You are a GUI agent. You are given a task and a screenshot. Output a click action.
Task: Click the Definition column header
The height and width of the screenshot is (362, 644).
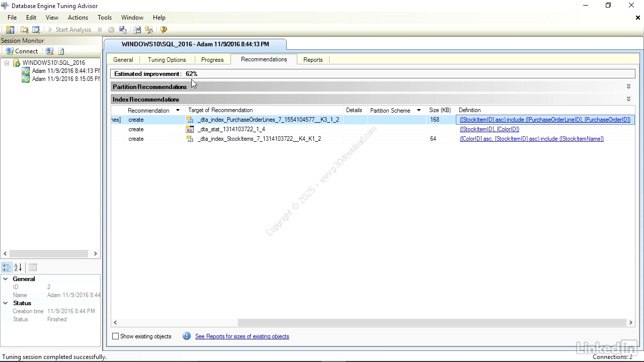[x=469, y=110]
